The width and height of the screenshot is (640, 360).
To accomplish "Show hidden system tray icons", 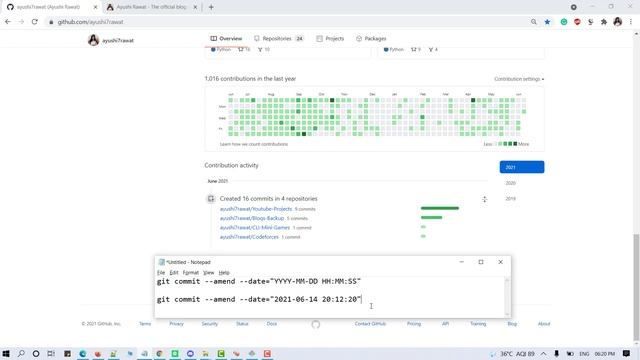I will tap(544, 353).
